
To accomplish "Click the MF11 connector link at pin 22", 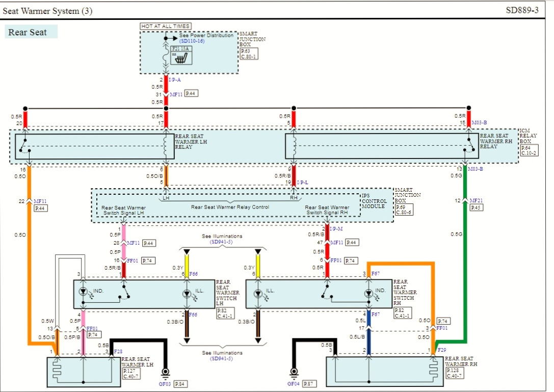I will pos(40,201).
